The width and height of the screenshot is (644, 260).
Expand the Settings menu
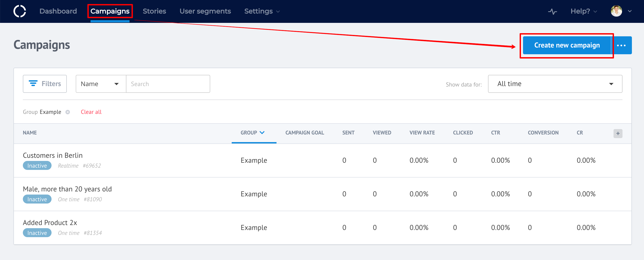(262, 11)
